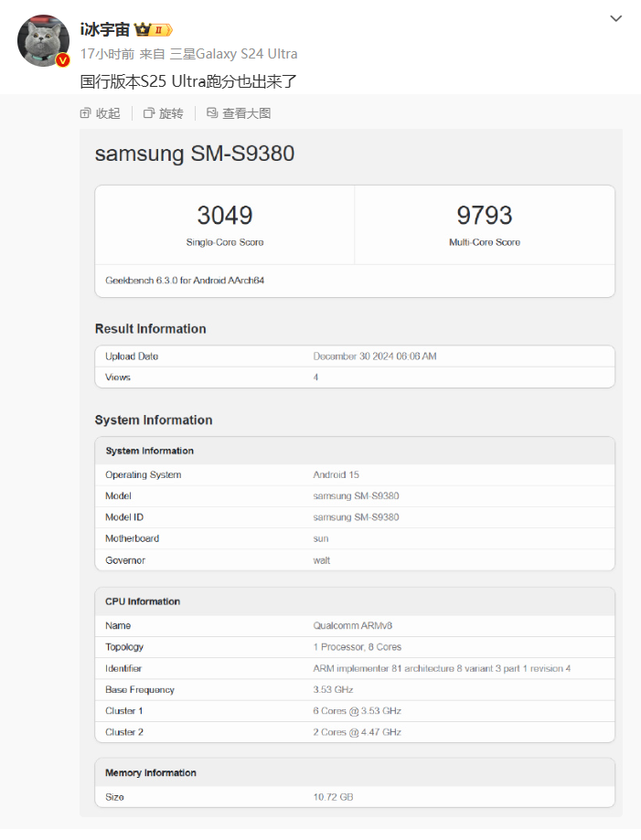This screenshot has width=641, height=840.
Task: Select the ARM implementer 81 identifier text
Action: pos(442,668)
